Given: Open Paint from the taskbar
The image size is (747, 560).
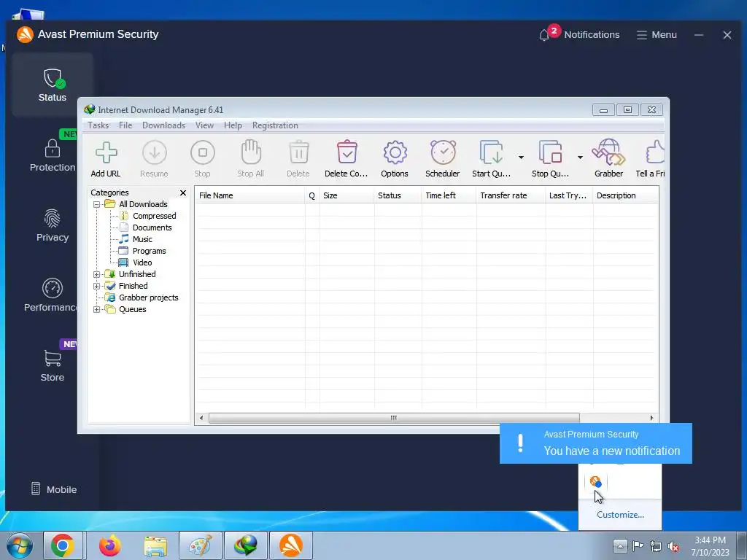Looking at the screenshot, I should (x=200, y=545).
